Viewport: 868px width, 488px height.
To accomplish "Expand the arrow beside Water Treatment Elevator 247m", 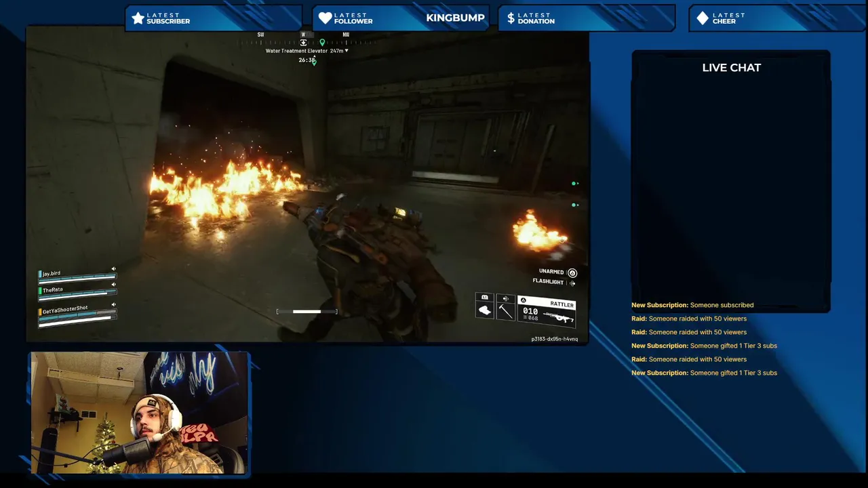I will click(347, 51).
